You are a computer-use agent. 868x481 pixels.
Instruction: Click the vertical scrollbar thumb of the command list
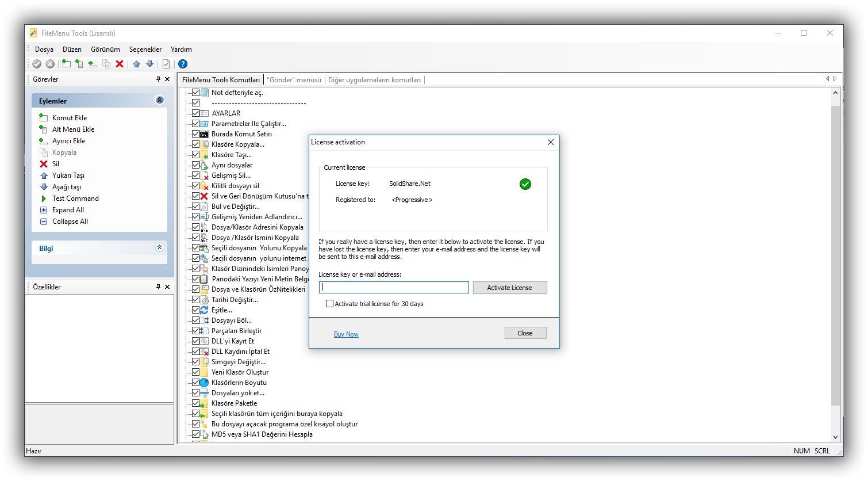[x=836, y=255]
